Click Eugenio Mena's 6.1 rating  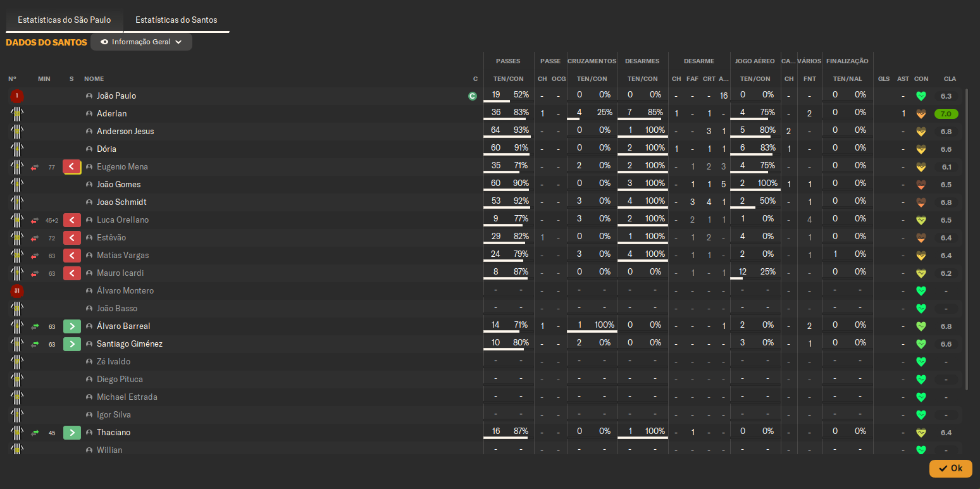click(x=946, y=167)
